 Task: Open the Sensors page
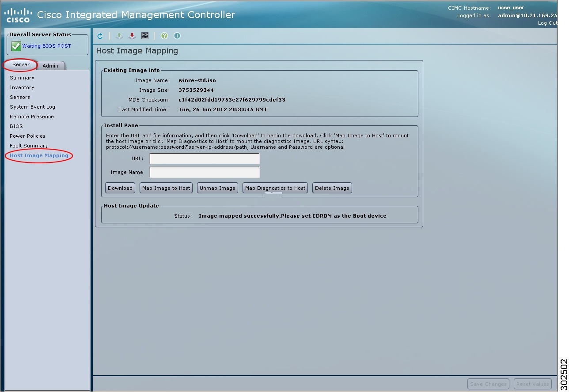pos(20,97)
